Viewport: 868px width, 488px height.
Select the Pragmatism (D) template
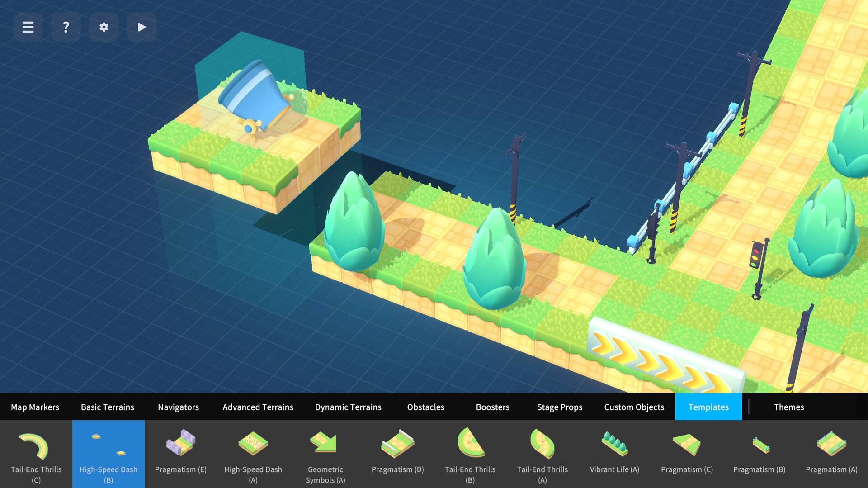coord(398,454)
